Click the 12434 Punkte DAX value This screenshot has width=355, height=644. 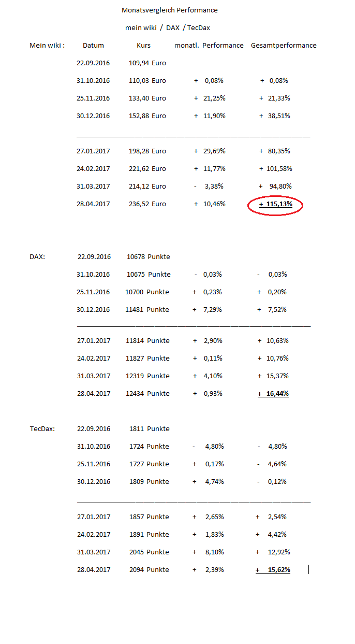click(x=147, y=394)
